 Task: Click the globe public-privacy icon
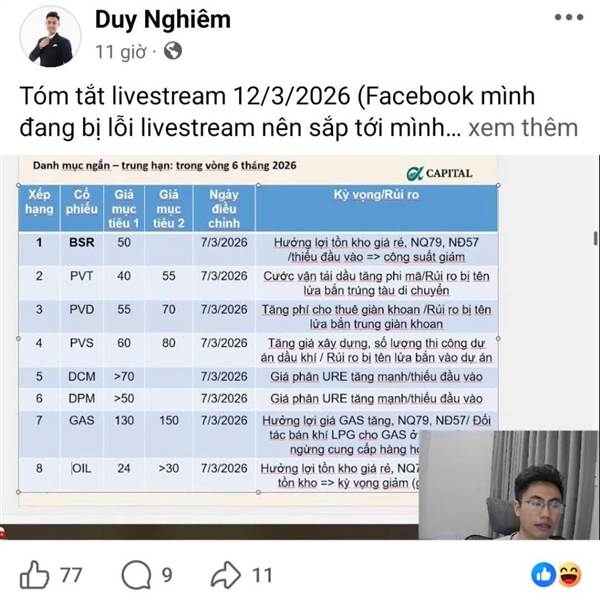coord(173,51)
